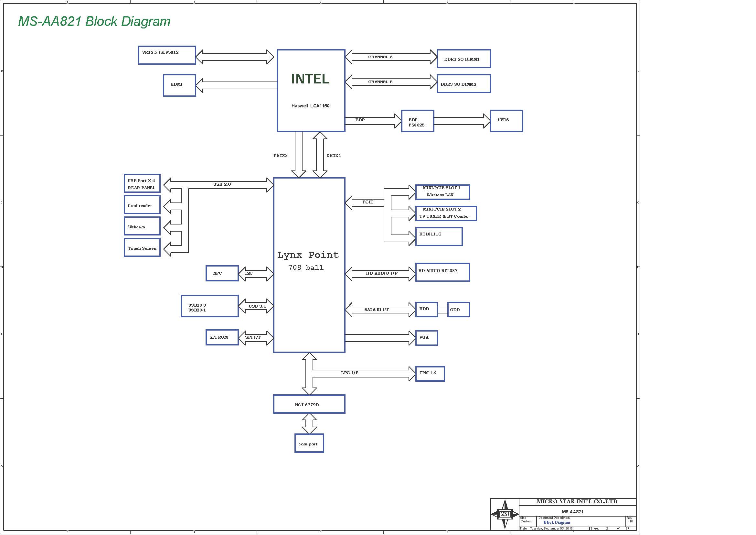The height and width of the screenshot is (535, 756).
Task: Click the "ODD" block label
Action: [455, 310]
